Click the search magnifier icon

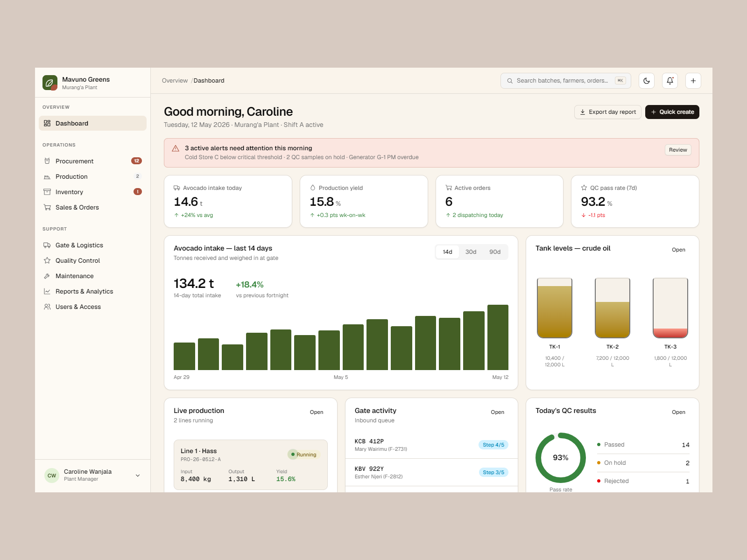(x=510, y=81)
